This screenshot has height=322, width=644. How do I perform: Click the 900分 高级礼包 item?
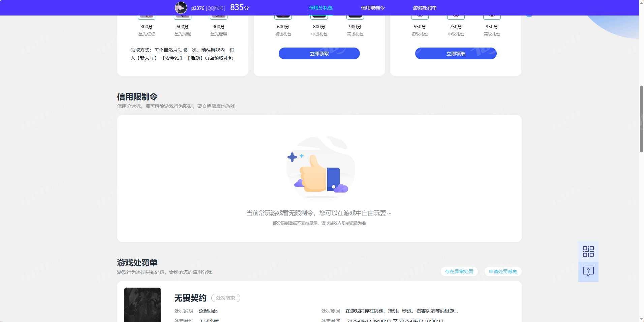(x=355, y=26)
